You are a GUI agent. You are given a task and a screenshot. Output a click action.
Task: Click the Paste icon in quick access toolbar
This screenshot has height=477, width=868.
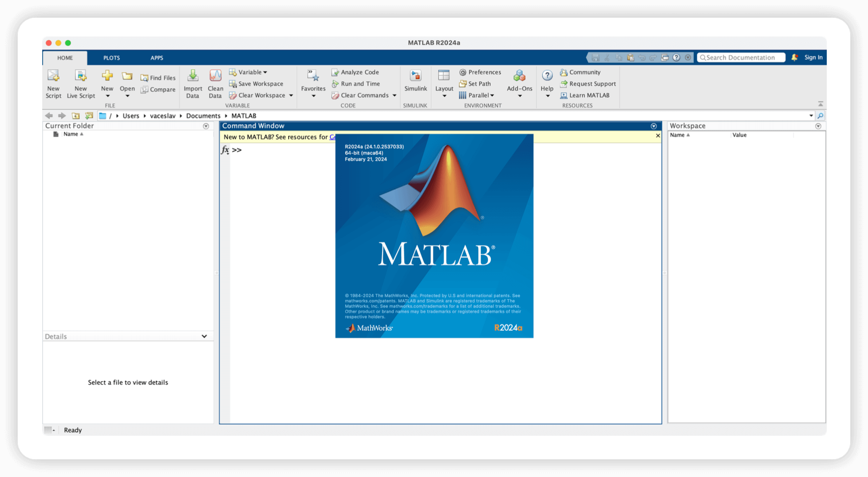[x=630, y=58]
